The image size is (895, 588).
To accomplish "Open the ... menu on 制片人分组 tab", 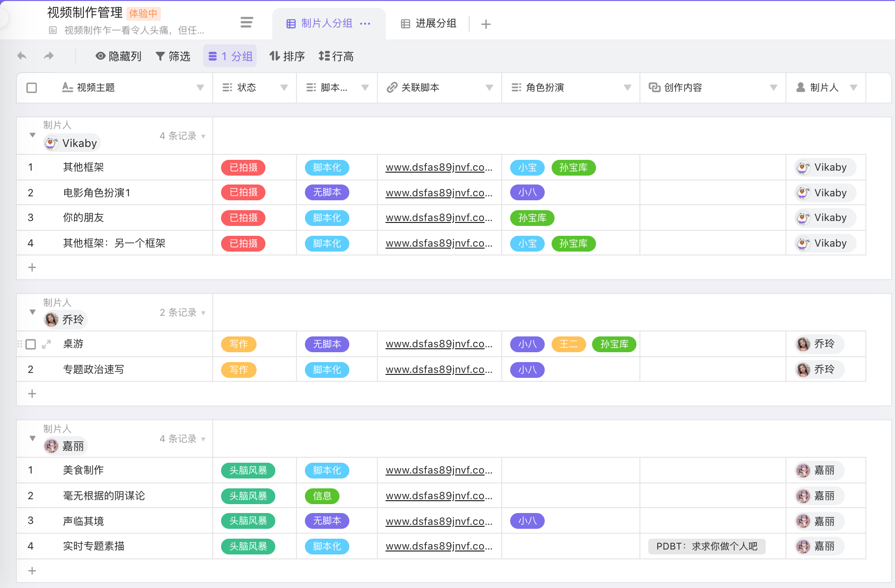I will point(365,23).
